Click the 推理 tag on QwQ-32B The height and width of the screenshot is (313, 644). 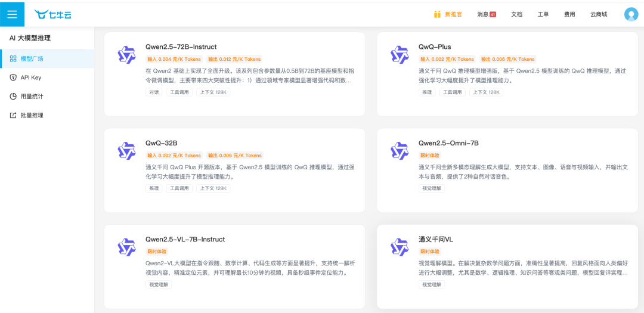point(154,188)
